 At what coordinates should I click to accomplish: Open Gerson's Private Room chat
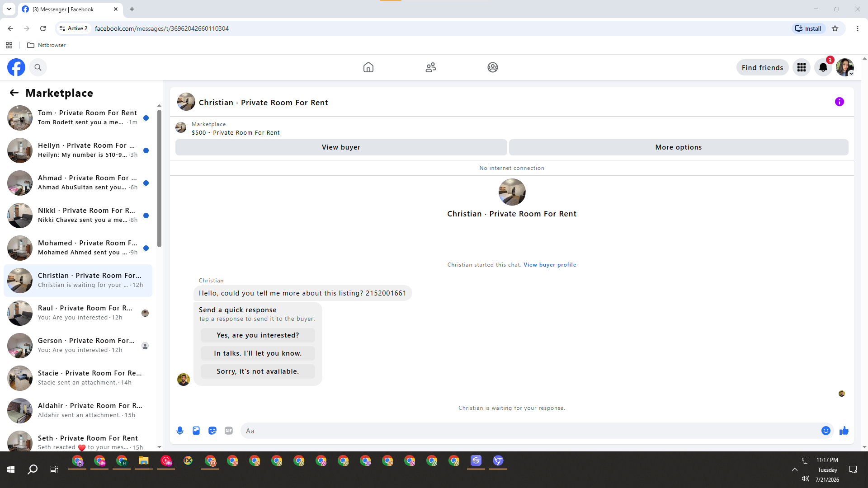[78, 346]
